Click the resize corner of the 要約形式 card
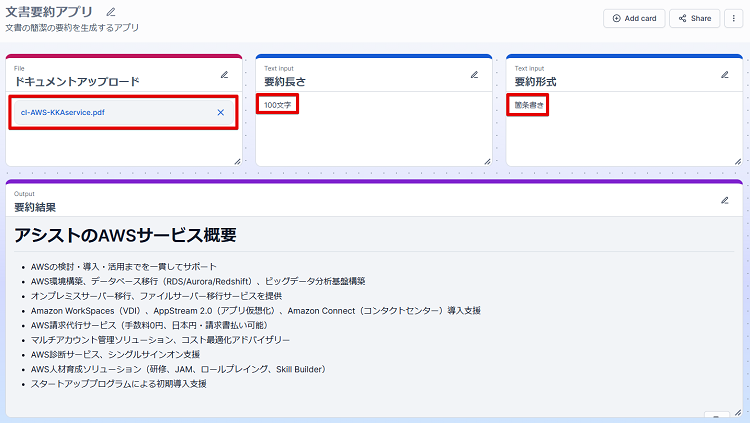This screenshot has width=750, height=423. pyautogui.click(x=737, y=160)
